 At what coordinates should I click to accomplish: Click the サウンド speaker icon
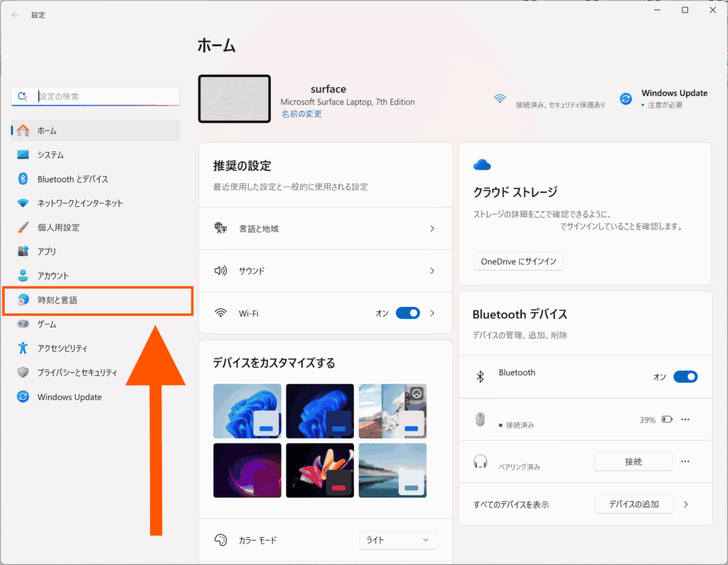click(220, 271)
